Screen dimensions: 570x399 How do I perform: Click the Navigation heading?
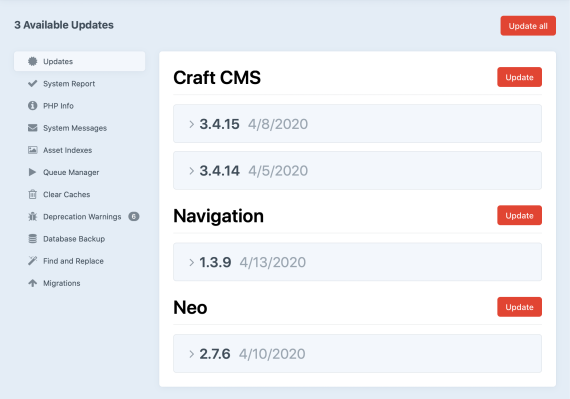[218, 216]
